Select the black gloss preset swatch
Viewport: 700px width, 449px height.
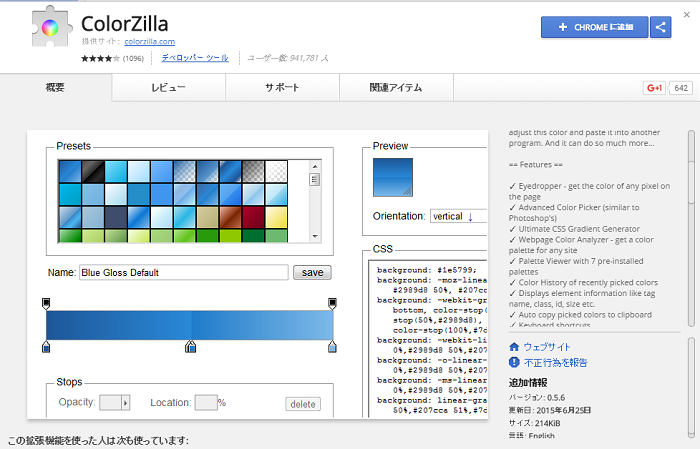click(x=93, y=172)
